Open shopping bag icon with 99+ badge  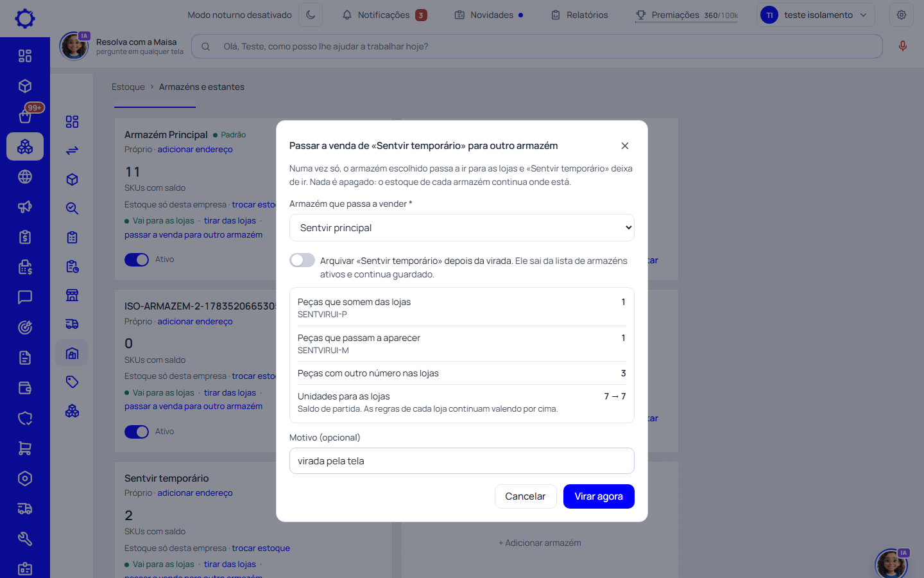tap(25, 116)
